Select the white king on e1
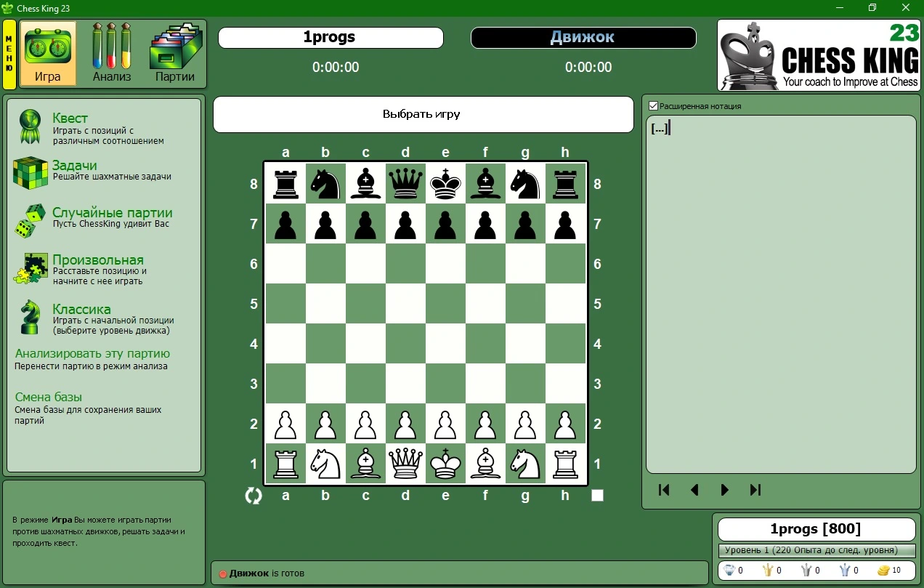924x588 pixels. [445, 464]
